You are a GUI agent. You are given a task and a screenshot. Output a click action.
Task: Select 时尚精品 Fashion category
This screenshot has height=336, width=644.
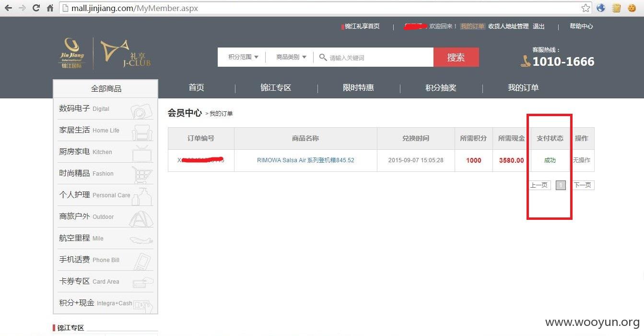106,173
